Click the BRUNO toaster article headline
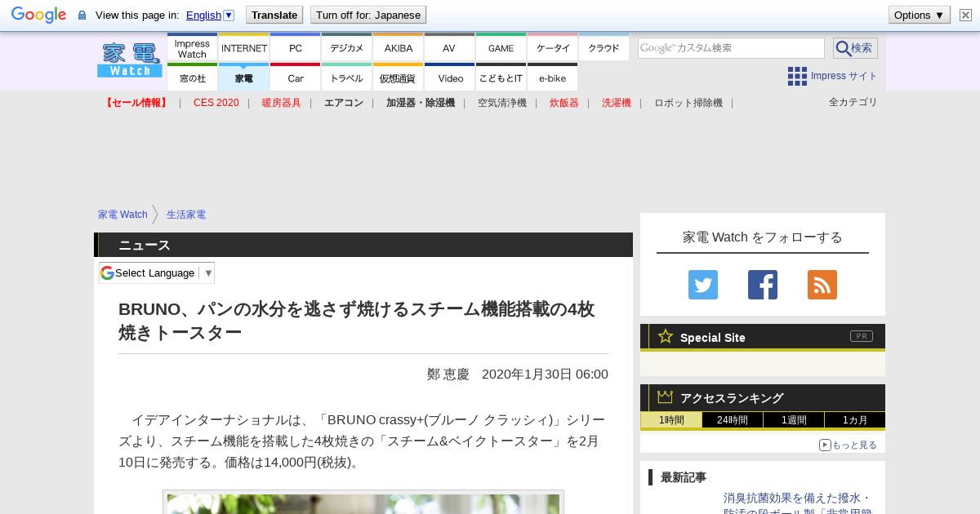 tap(357, 321)
